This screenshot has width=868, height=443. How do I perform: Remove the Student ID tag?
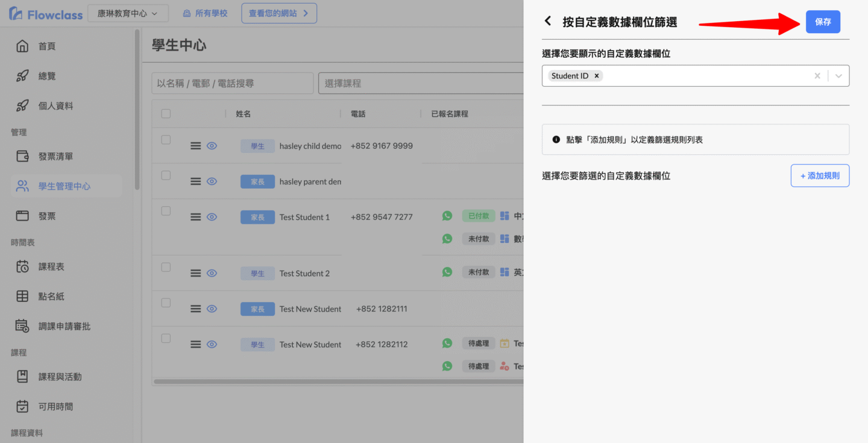pos(597,76)
